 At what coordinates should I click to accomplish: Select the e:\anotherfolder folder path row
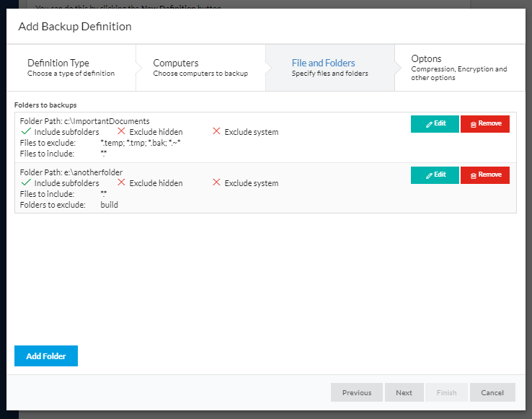point(71,172)
